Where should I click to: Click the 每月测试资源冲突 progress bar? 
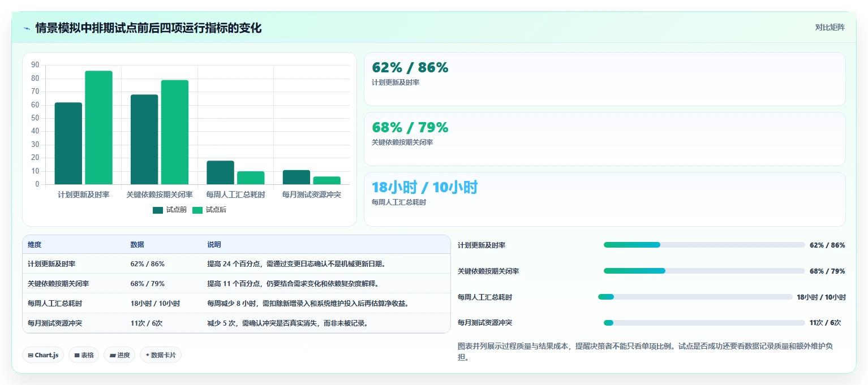704,323
